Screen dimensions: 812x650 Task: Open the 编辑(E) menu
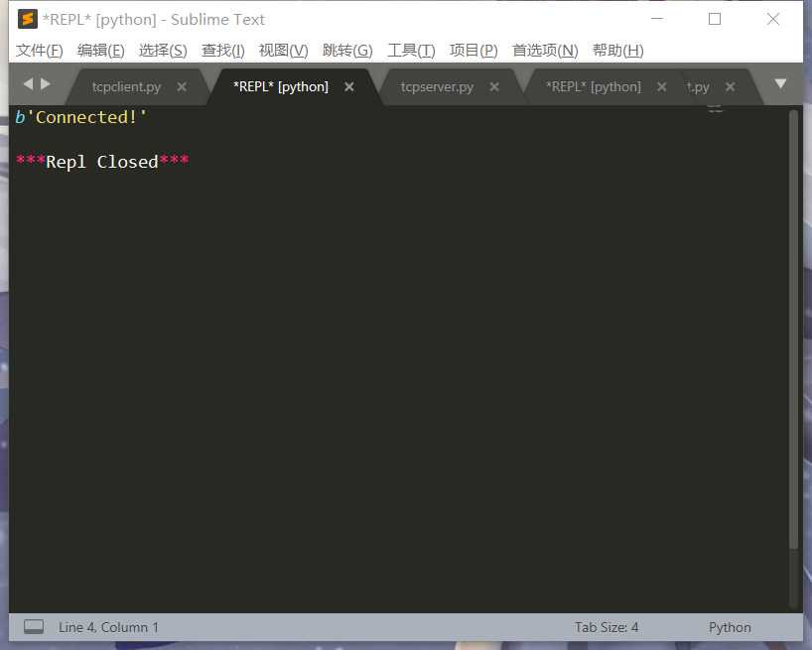[101, 51]
